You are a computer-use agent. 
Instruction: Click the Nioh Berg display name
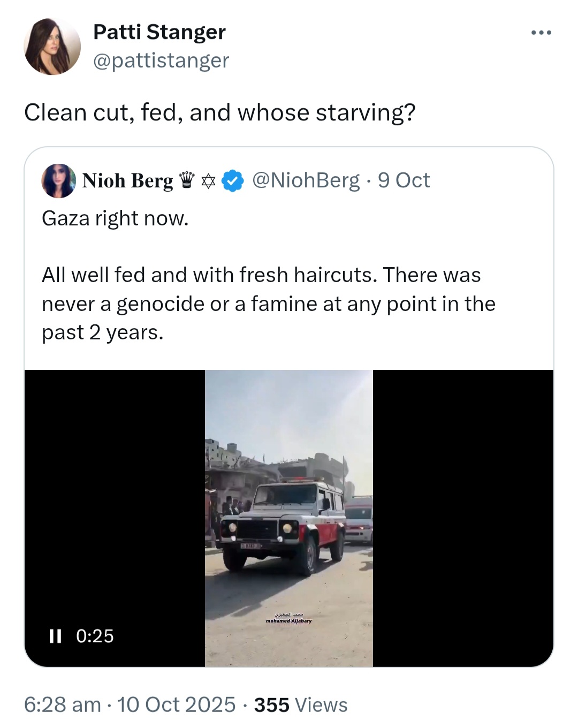(128, 181)
